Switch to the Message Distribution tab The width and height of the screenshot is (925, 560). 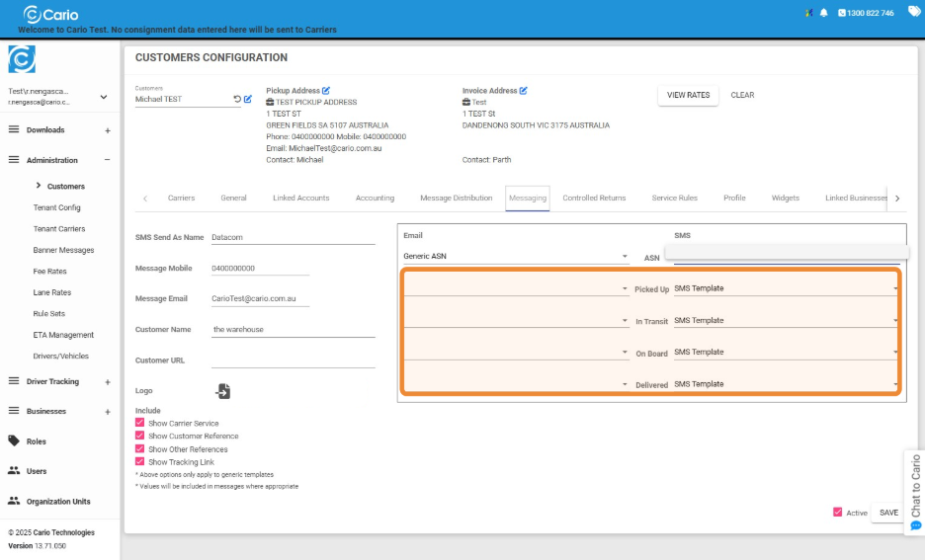456,198
